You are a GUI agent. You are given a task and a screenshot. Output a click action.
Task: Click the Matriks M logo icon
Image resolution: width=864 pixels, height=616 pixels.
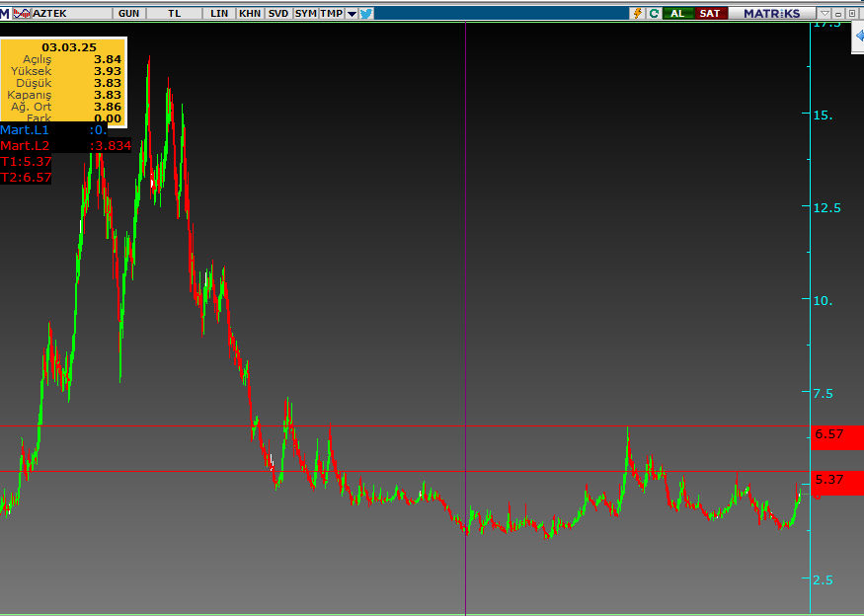click(x=5, y=13)
